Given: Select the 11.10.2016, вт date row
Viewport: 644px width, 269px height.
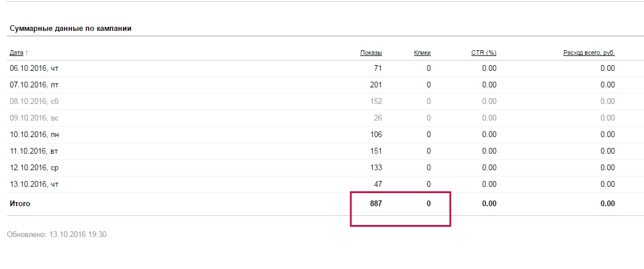Looking at the screenshot, I should click(x=34, y=151).
